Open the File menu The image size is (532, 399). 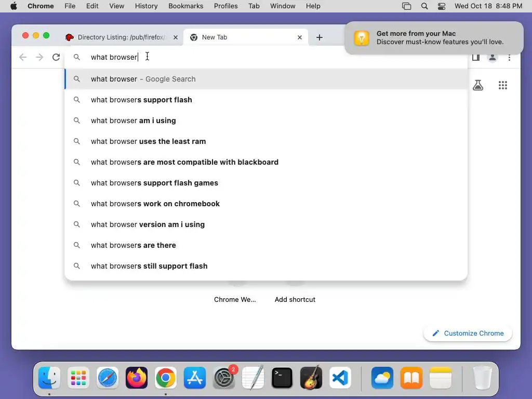(70, 6)
